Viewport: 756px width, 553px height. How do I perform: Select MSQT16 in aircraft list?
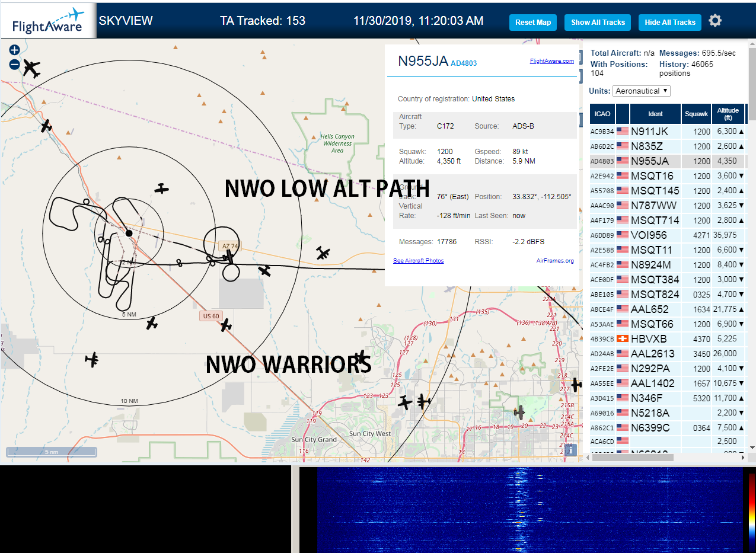tap(667, 176)
